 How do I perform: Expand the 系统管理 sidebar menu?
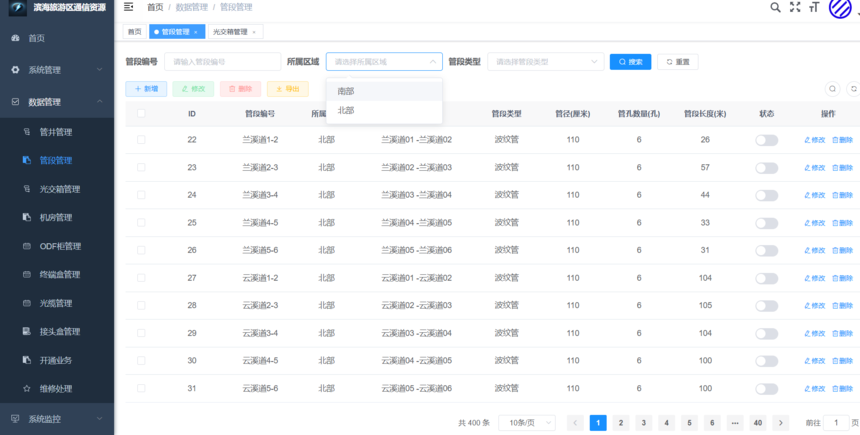click(57, 70)
